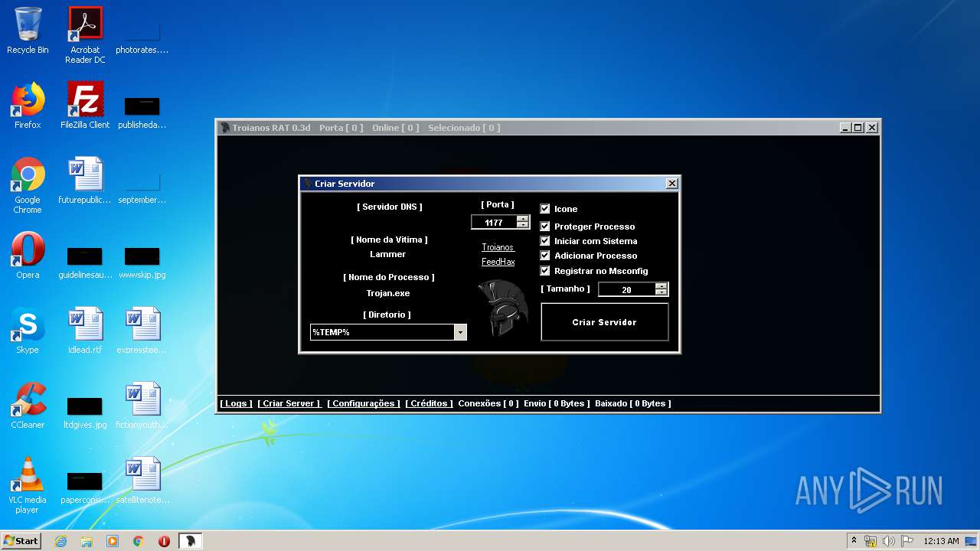Viewport: 980px width, 551px height.
Task: Launch FileZilla Client shortcut
Action: [x=85, y=106]
